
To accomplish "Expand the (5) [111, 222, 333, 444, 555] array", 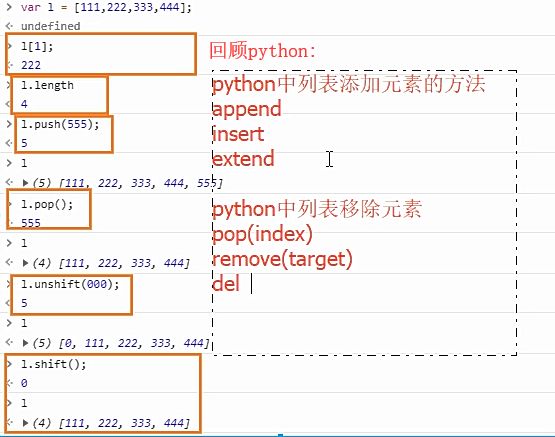I will [25, 183].
